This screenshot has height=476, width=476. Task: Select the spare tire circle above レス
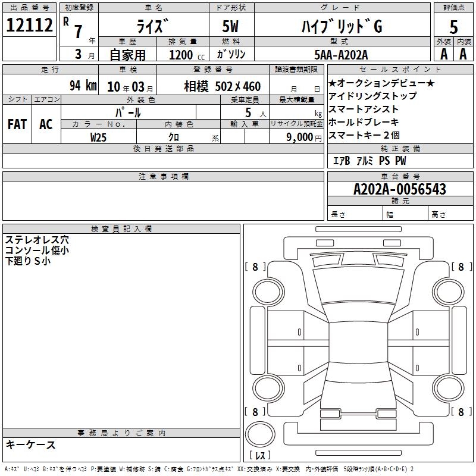(260, 434)
